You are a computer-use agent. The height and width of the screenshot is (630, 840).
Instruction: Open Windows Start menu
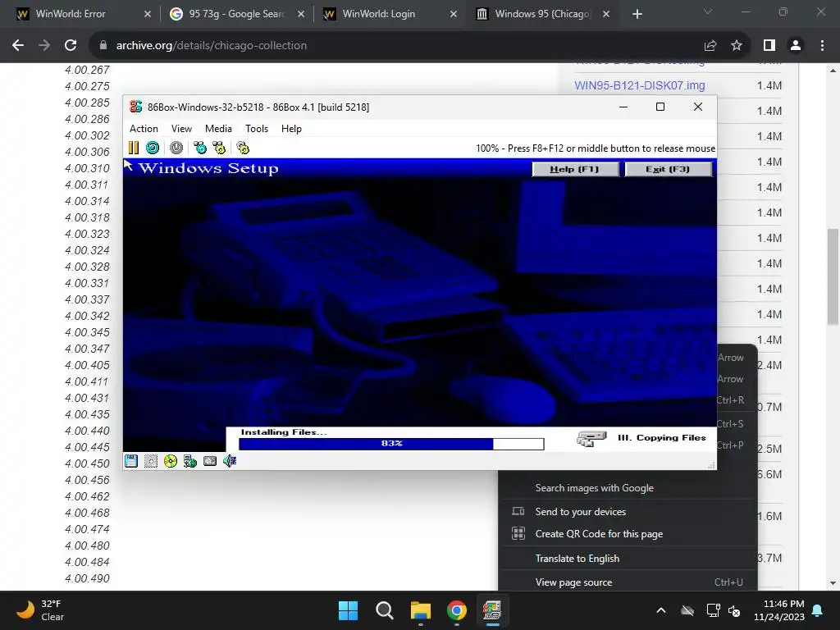(x=348, y=610)
